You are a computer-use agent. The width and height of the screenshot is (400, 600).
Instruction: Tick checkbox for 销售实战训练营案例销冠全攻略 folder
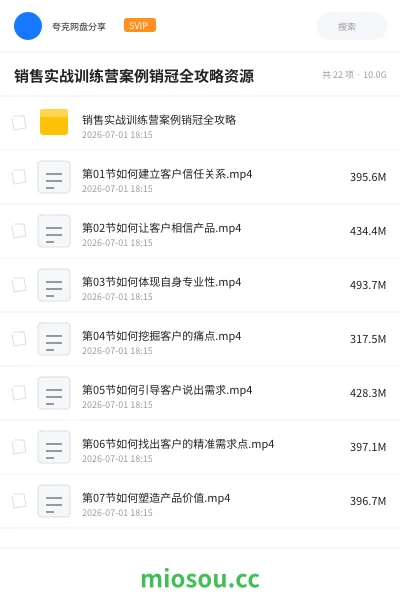click(x=19, y=123)
